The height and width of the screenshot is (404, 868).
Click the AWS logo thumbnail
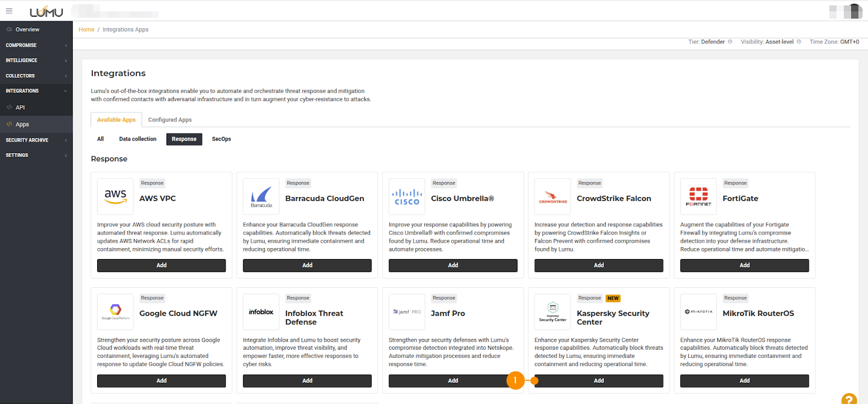point(115,197)
